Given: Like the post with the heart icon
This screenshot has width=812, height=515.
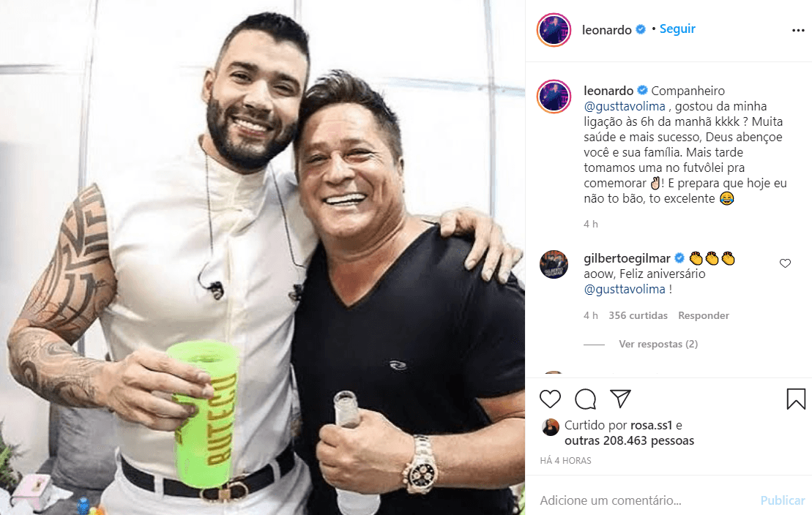Looking at the screenshot, I should click(550, 399).
